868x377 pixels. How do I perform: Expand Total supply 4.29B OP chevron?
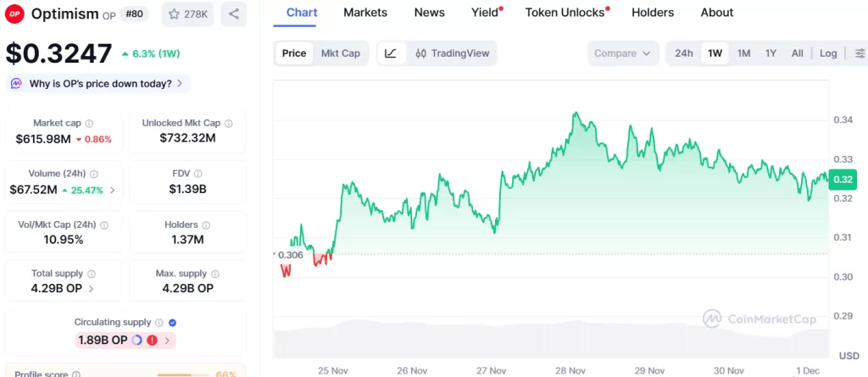[x=92, y=288]
